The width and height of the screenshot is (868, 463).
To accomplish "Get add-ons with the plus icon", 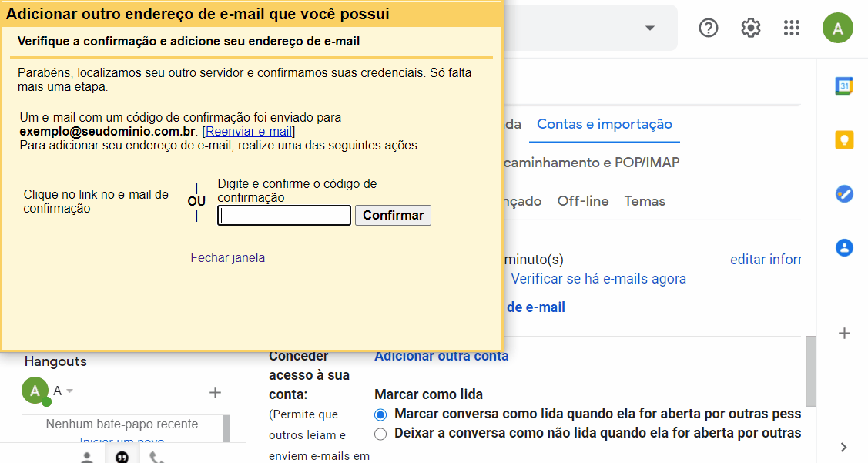I will (x=844, y=334).
